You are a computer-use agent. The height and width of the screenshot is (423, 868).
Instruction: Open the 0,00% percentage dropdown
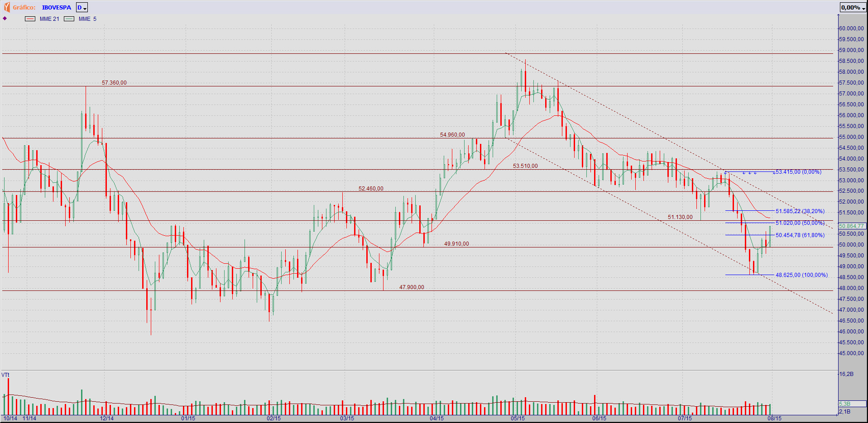(853, 7)
